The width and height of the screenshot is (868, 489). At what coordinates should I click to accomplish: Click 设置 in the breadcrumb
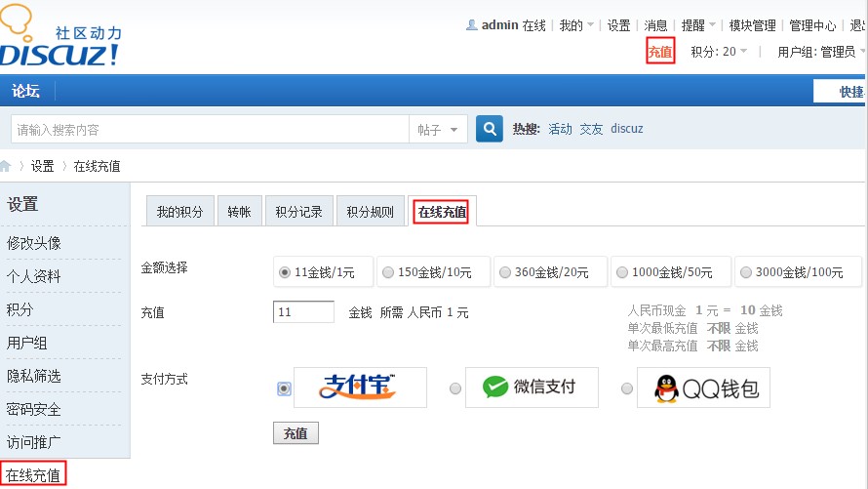pos(43,166)
